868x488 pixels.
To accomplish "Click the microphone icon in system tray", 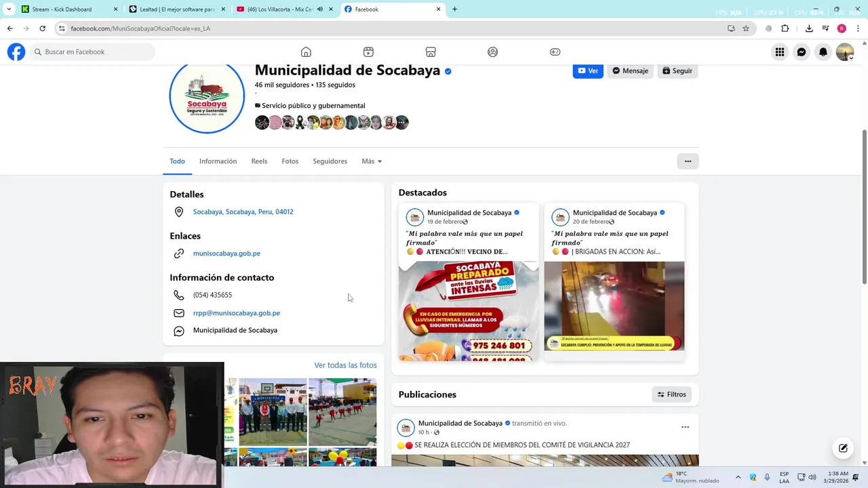I will coord(767,477).
